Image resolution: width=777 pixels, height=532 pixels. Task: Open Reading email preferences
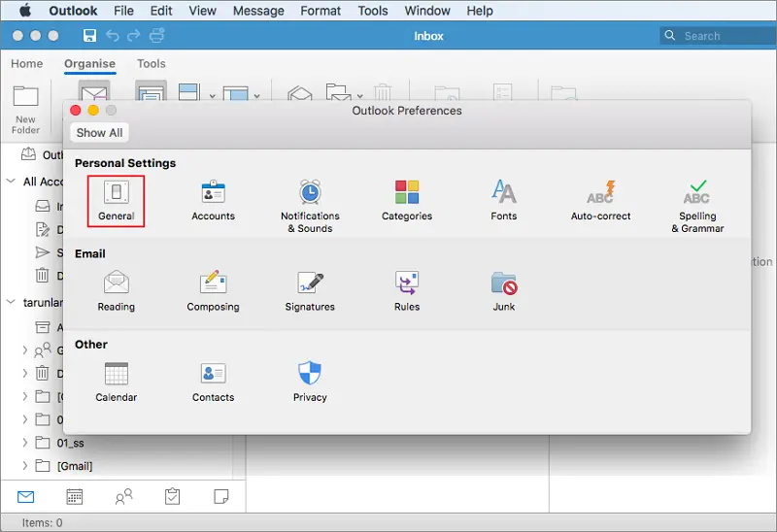[116, 291]
